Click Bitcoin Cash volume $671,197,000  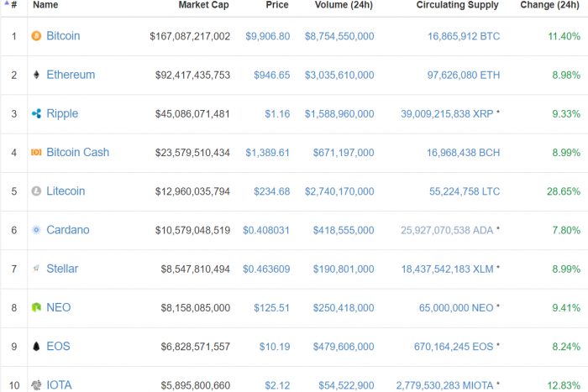pos(344,153)
